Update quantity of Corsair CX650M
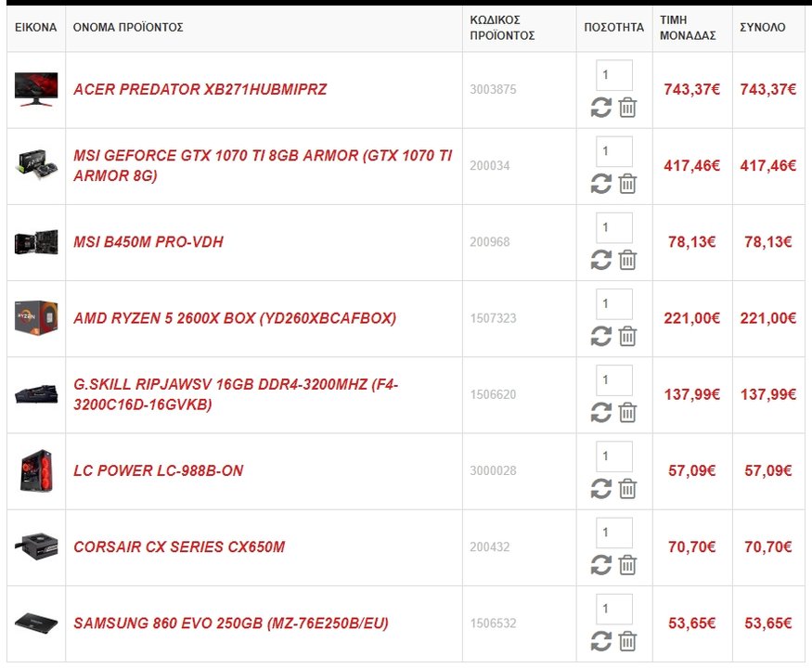812x668 pixels. coord(600,565)
